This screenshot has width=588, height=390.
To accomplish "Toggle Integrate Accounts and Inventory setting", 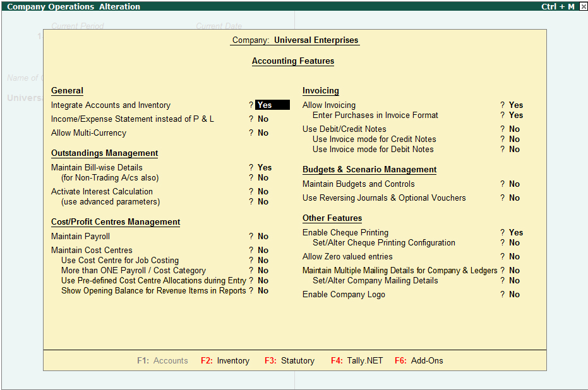I will click(272, 105).
